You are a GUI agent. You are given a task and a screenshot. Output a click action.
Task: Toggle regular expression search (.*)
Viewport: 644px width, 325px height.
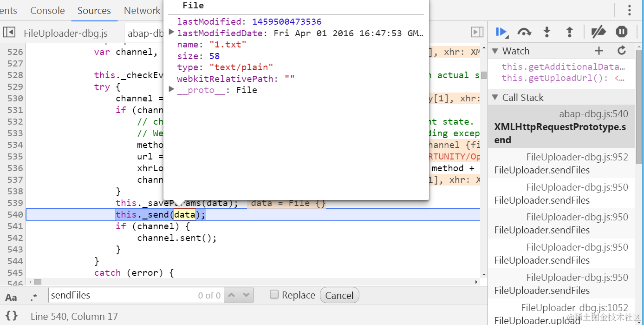tap(34, 297)
